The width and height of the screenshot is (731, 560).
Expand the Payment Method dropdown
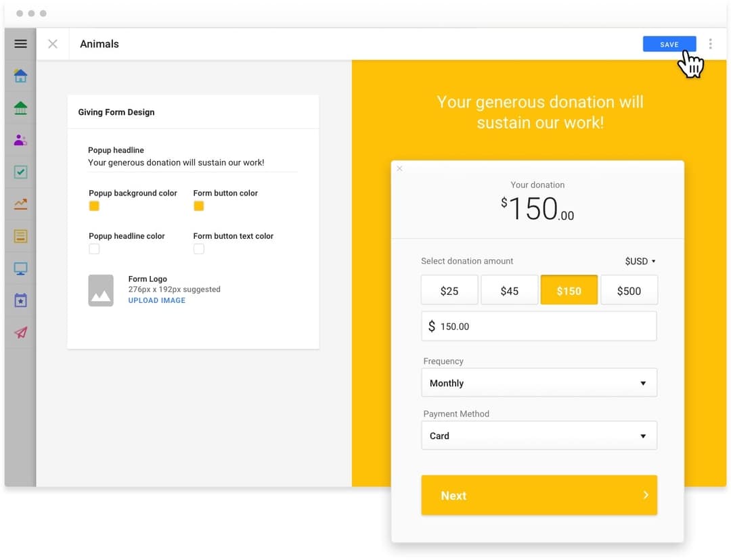click(539, 435)
